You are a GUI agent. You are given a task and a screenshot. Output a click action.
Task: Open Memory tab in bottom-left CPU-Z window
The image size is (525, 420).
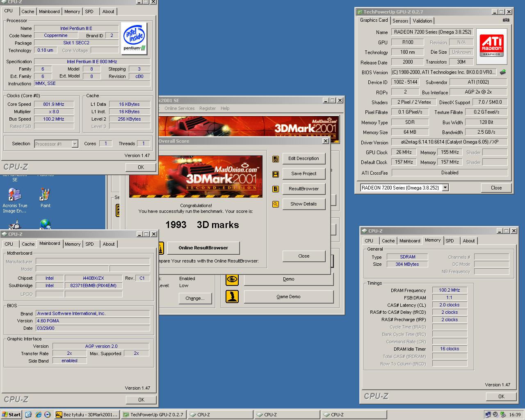point(73,244)
